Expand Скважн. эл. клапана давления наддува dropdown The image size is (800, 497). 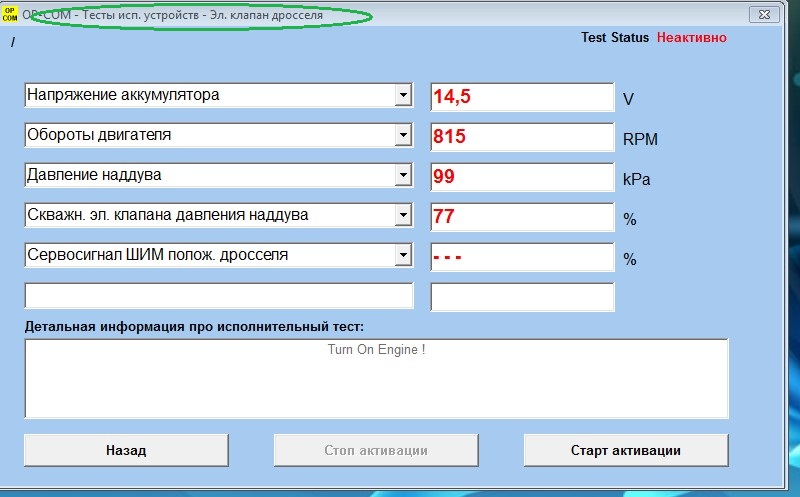(x=403, y=215)
